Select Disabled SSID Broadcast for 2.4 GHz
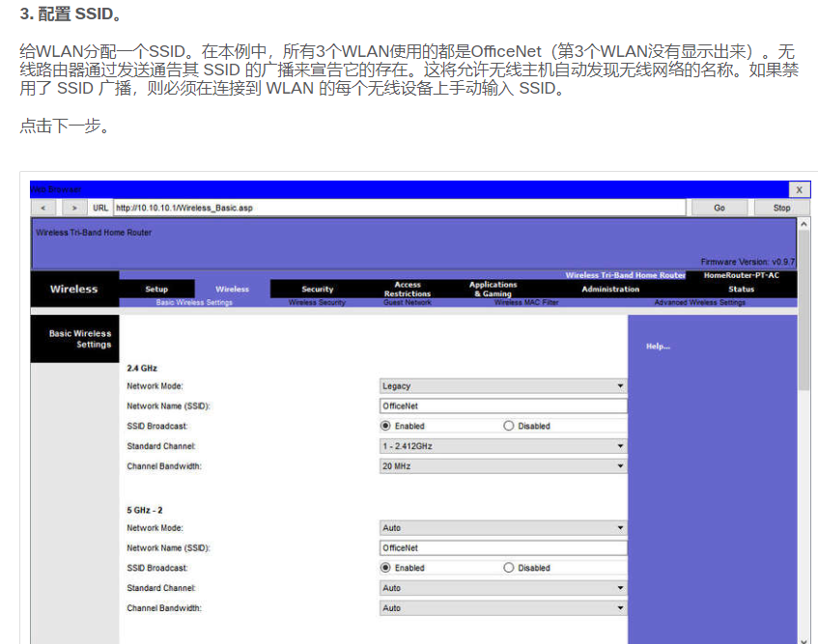 coord(509,426)
